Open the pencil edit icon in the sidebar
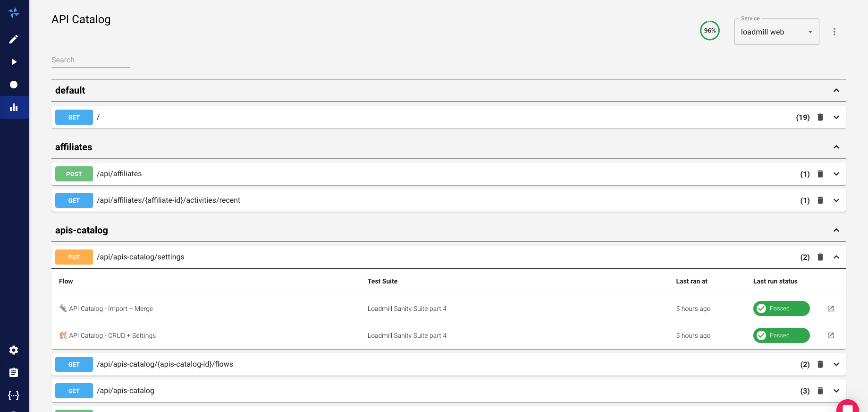The width and height of the screenshot is (868, 412). tap(14, 39)
